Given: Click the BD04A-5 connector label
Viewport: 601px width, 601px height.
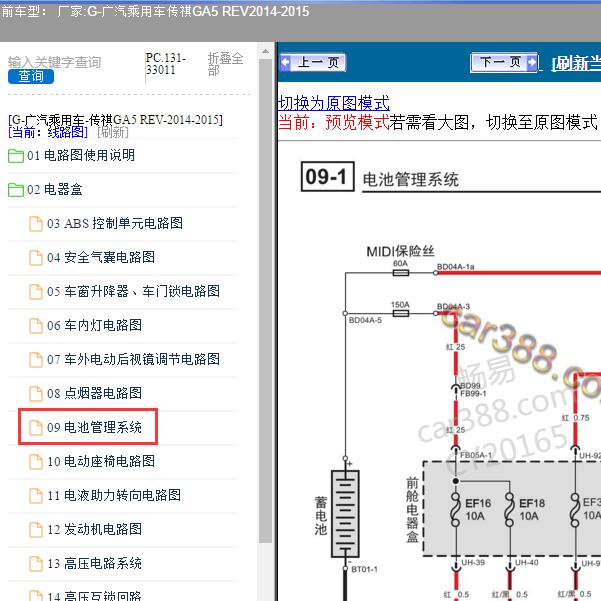Looking at the screenshot, I should coord(365,320).
